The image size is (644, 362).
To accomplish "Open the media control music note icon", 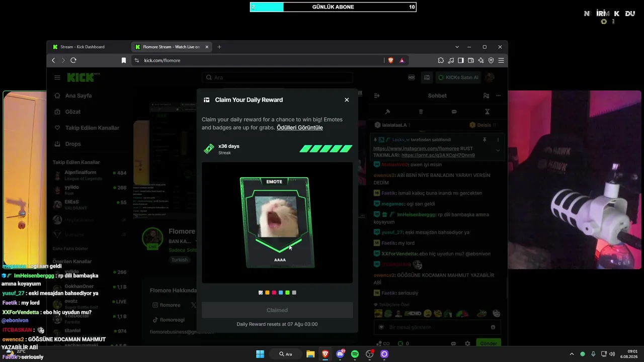I will (x=451, y=60).
